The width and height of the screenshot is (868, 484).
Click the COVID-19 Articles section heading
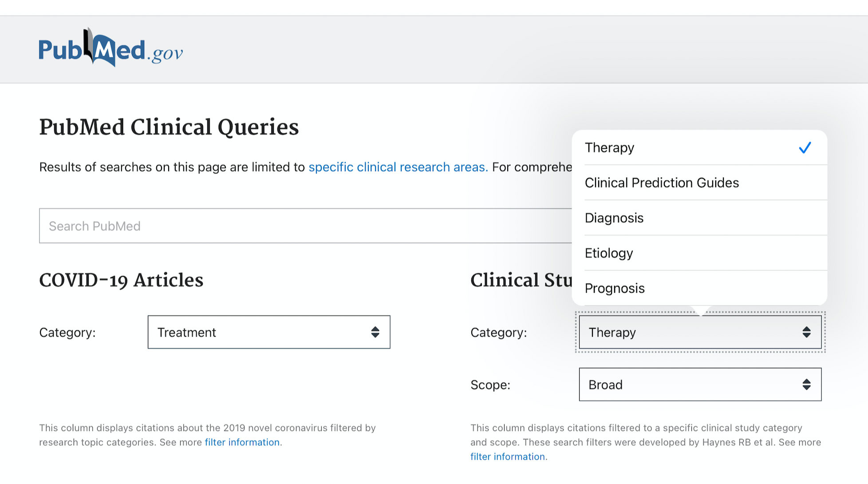coord(121,280)
